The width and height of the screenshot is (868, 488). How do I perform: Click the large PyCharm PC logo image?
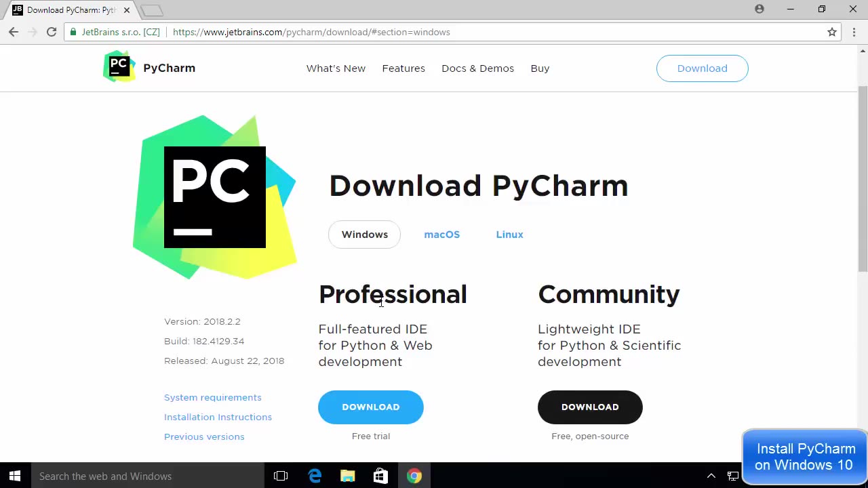tap(215, 197)
